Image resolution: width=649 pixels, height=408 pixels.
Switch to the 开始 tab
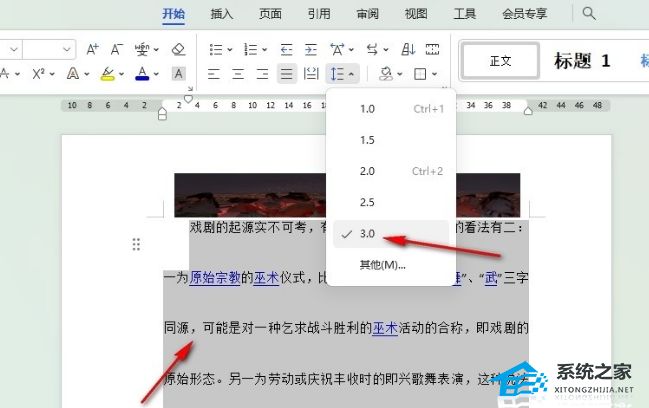tap(173, 14)
